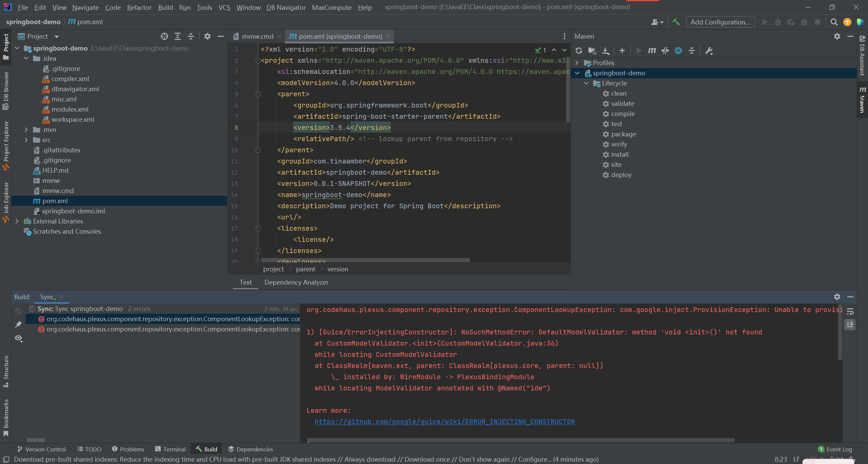Viewport: 868px width, 464px height.
Task: Click the Build project hammer icon
Action: tap(676, 22)
